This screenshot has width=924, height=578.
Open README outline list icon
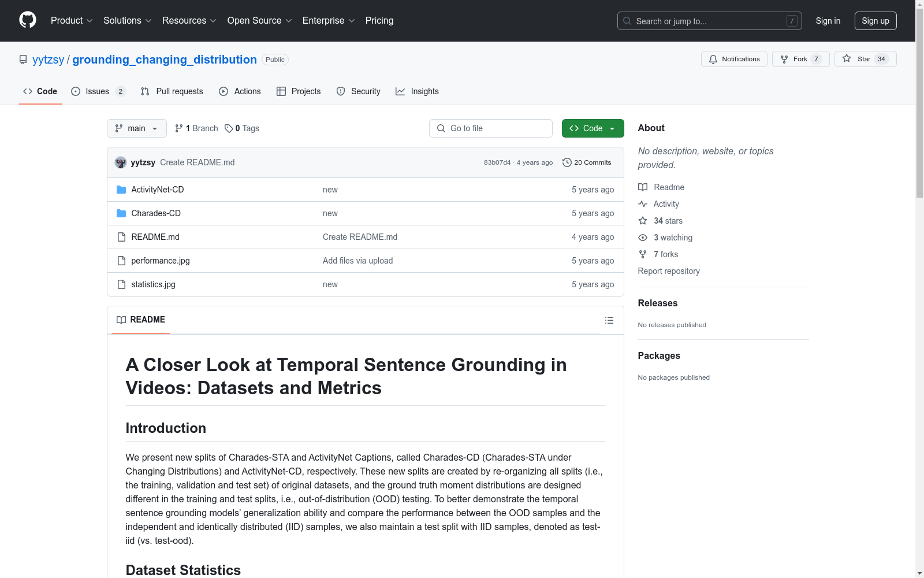pyautogui.click(x=609, y=320)
